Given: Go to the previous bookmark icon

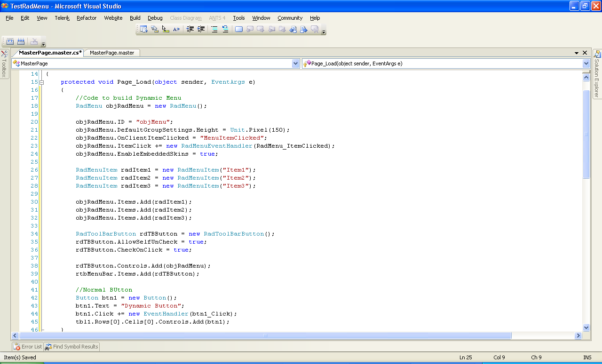Looking at the screenshot, I should coord(250,29).
